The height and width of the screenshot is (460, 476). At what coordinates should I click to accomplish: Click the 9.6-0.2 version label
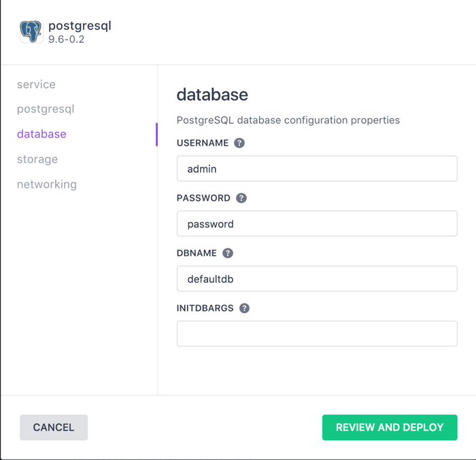pos(67,39)
